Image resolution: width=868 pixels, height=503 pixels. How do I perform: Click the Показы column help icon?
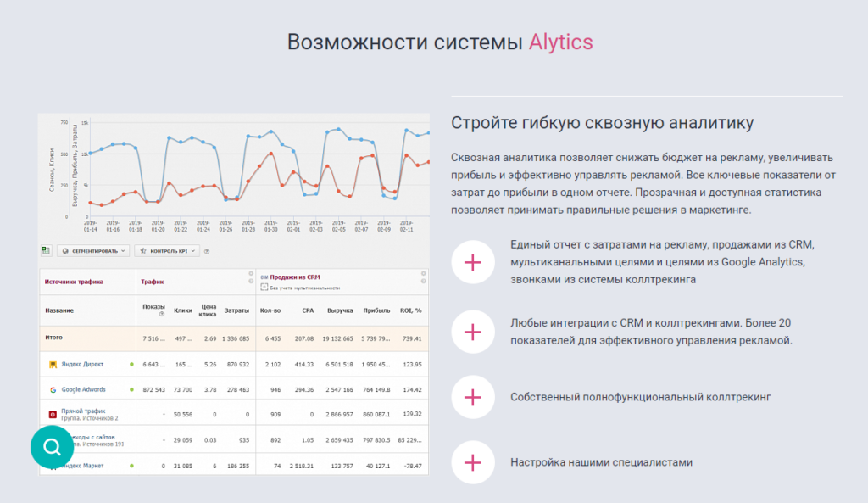tap(161, 316)
